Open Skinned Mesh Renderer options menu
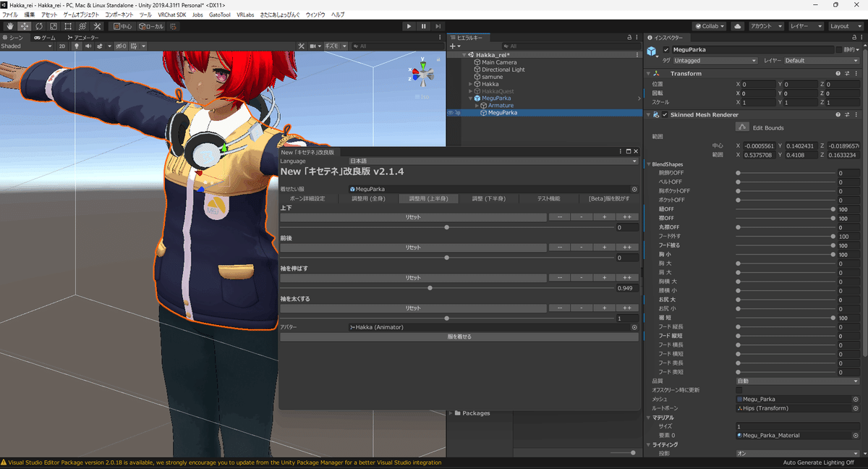The image size is (868, 469). pyautogui.click(x=856, y=114)
